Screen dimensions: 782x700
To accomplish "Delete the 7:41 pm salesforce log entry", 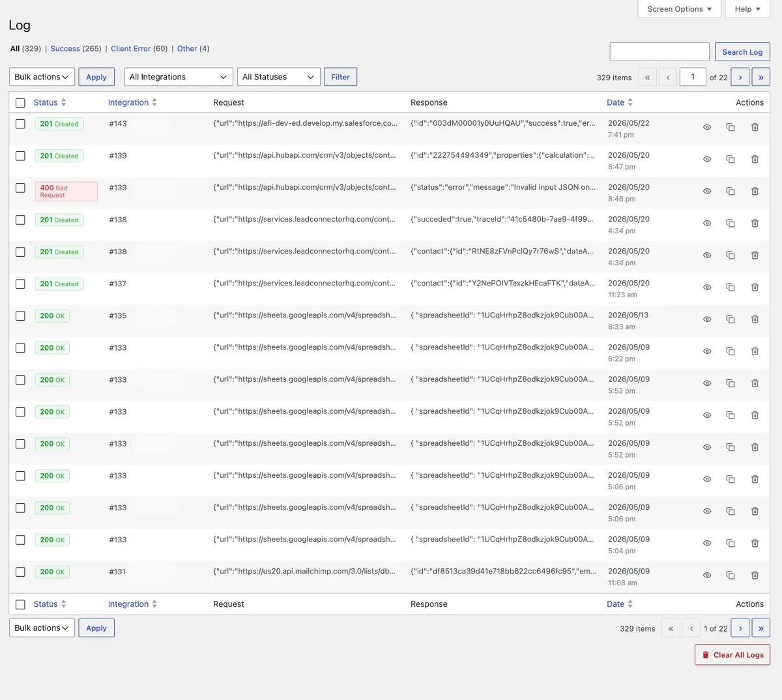I will pyautogui.click(x=755, y=127).
